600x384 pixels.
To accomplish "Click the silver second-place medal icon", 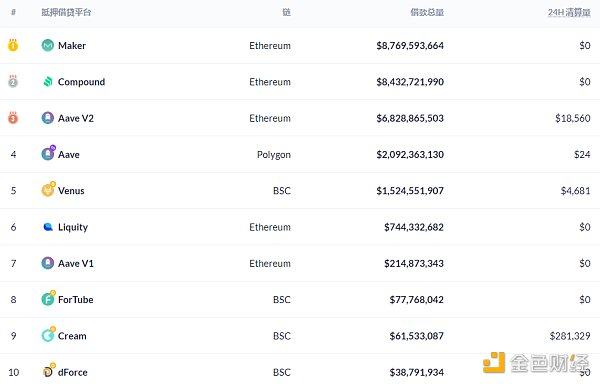I will pyautogui.click(x=13, y=81).
